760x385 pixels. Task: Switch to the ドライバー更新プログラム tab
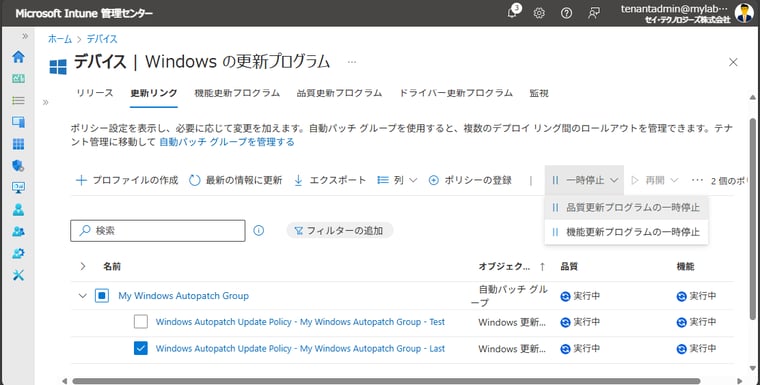pyautogui.click(x=456, y=93)
